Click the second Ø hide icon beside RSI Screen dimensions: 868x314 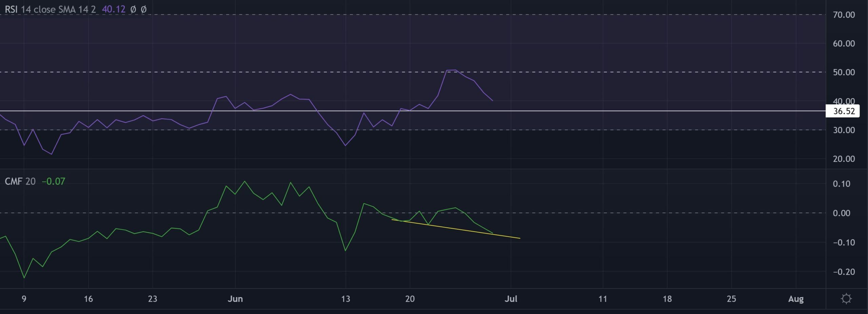click(x=143, y=10)
